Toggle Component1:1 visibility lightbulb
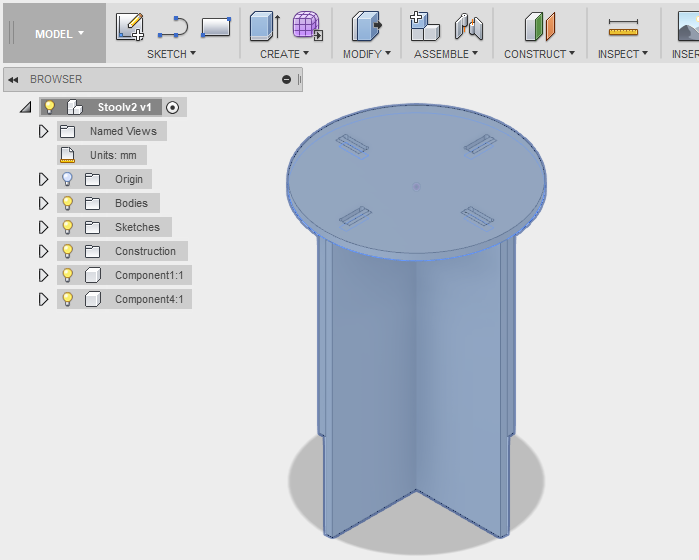 (67, 275)
